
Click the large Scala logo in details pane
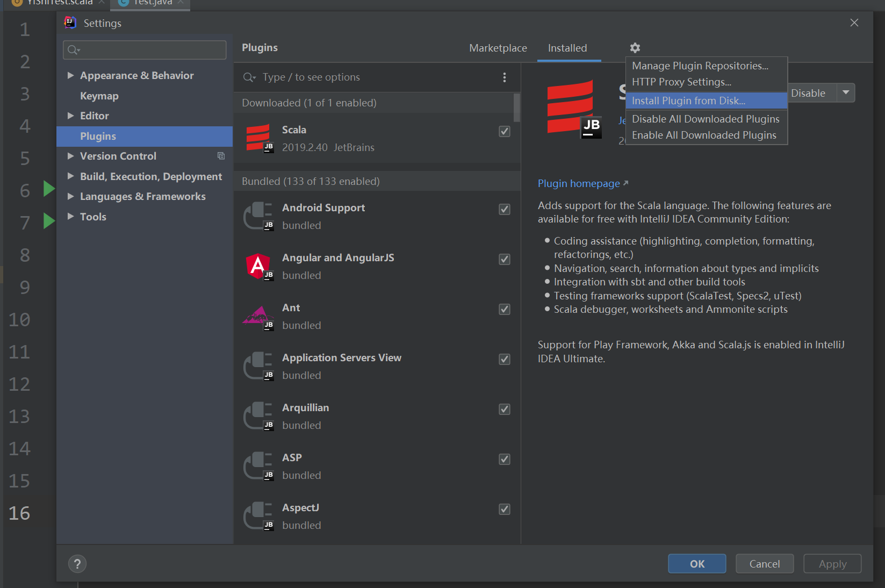pyautogui.click(x=573, y=109)
